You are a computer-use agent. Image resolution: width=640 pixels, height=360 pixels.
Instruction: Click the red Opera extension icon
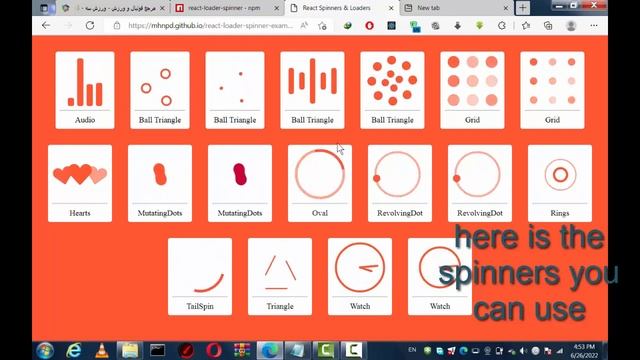[369, 25]
